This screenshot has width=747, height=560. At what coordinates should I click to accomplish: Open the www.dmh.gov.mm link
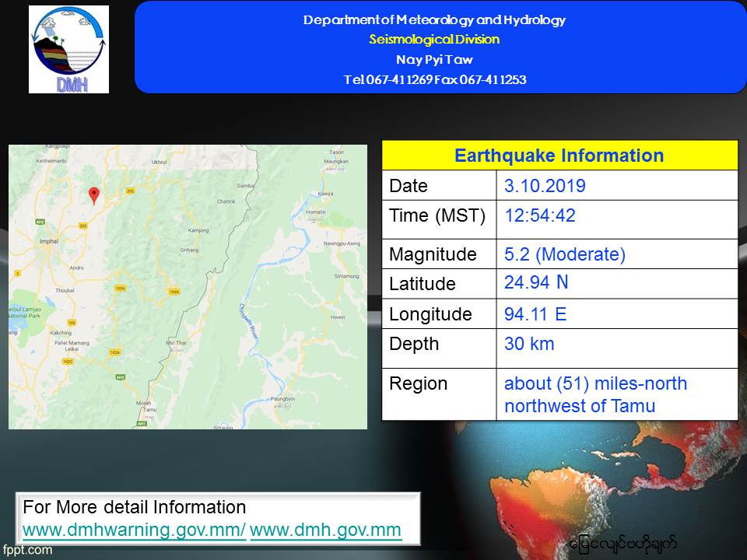(x=325, y=530)
